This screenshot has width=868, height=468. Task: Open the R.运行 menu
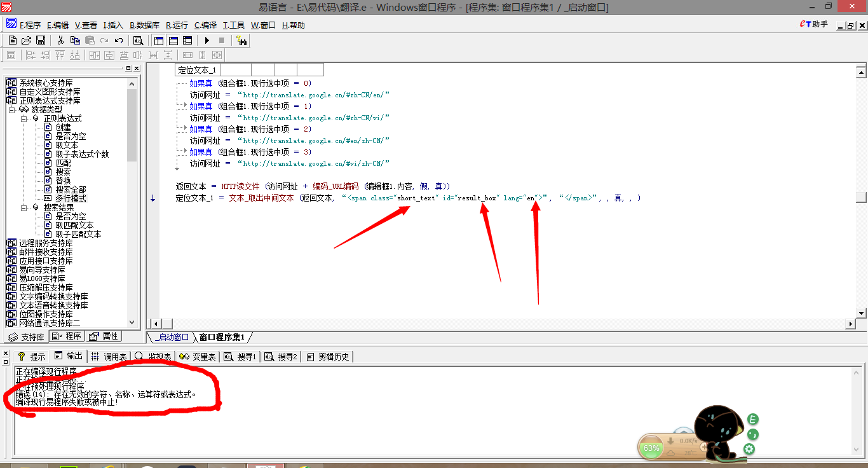pyautogui.click(x=177, y=25)
